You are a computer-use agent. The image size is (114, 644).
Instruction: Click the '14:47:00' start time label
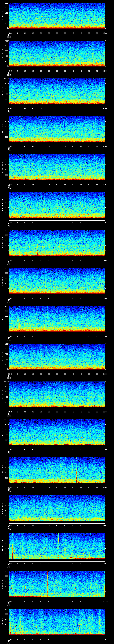[x=9, y=147]
